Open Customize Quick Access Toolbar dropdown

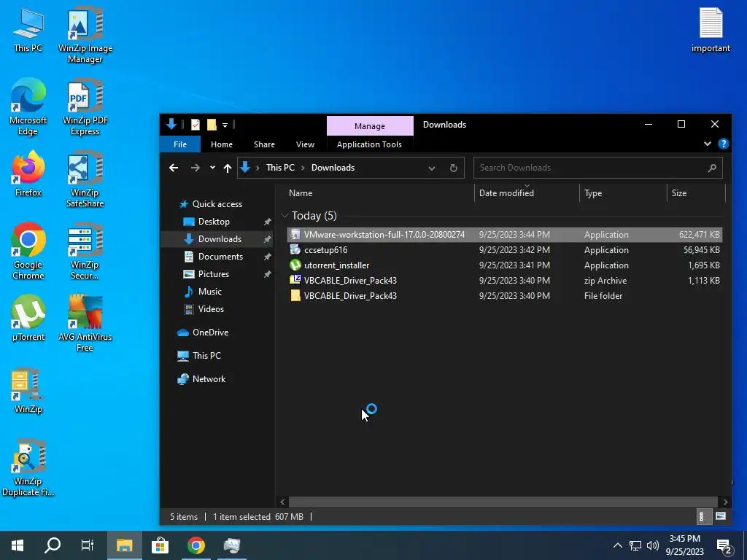(x=225, y=125)
